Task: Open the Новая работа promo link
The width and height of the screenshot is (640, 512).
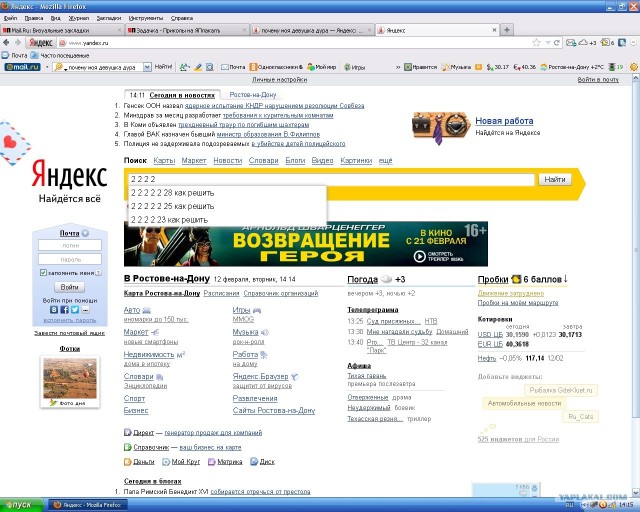Action: pyautogui.click(x=504, y=121)
